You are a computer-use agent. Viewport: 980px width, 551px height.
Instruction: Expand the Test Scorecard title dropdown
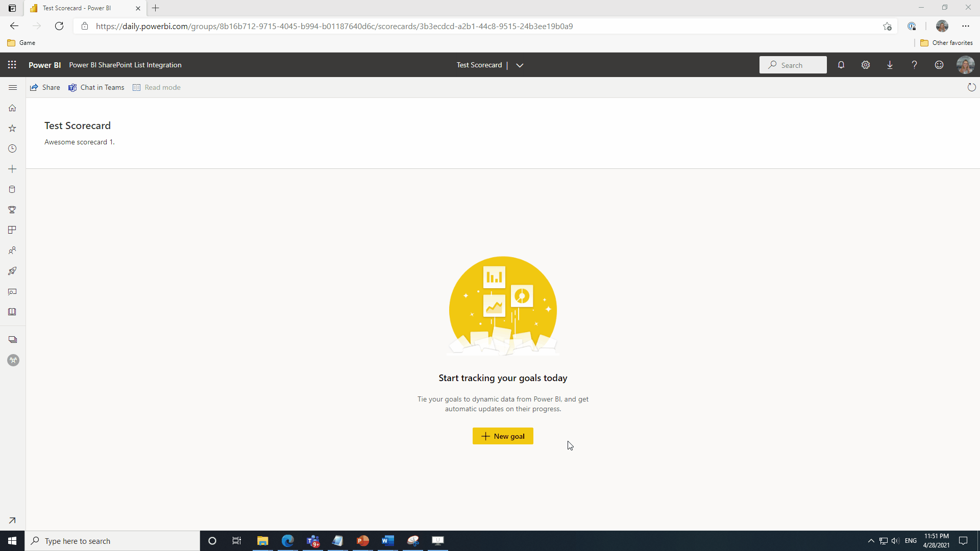[x=521, y=65]
